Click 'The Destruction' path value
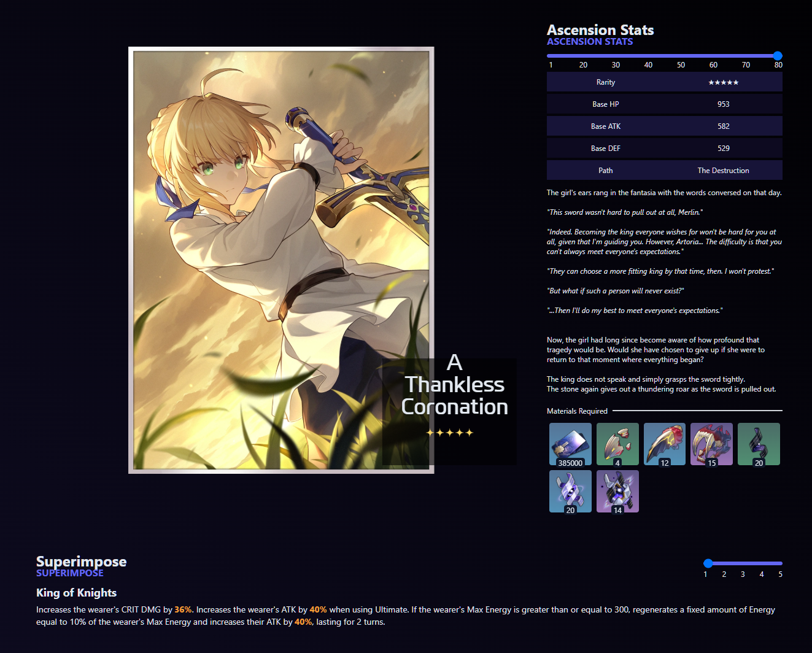812x653 pixels. tap(724, 171)
